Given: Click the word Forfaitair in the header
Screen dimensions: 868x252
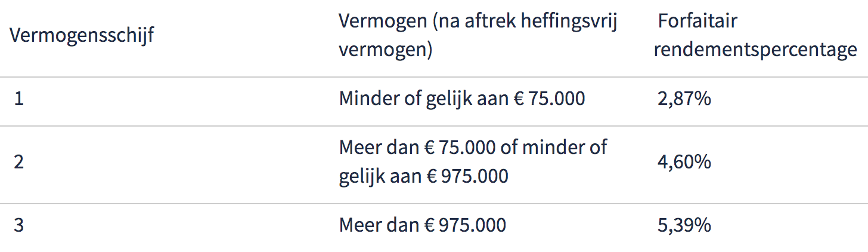Looking at the screenshot, I should [697, 21].
